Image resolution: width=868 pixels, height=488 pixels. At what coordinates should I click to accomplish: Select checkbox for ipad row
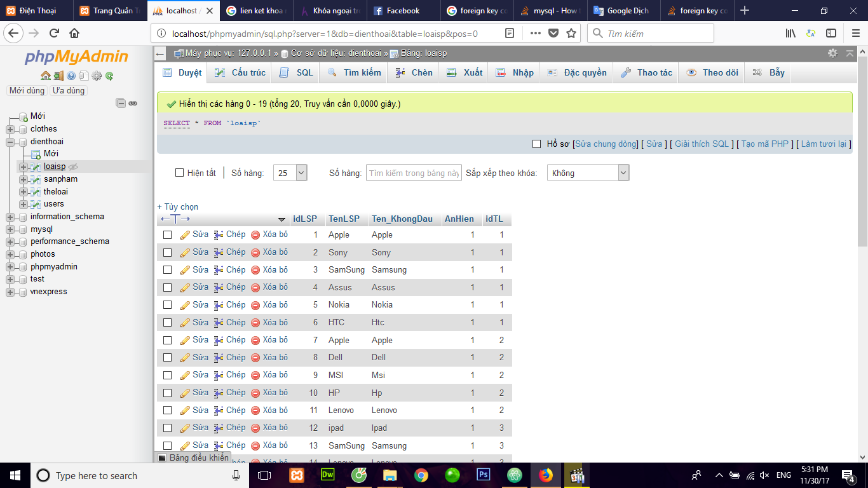[168, 428]
